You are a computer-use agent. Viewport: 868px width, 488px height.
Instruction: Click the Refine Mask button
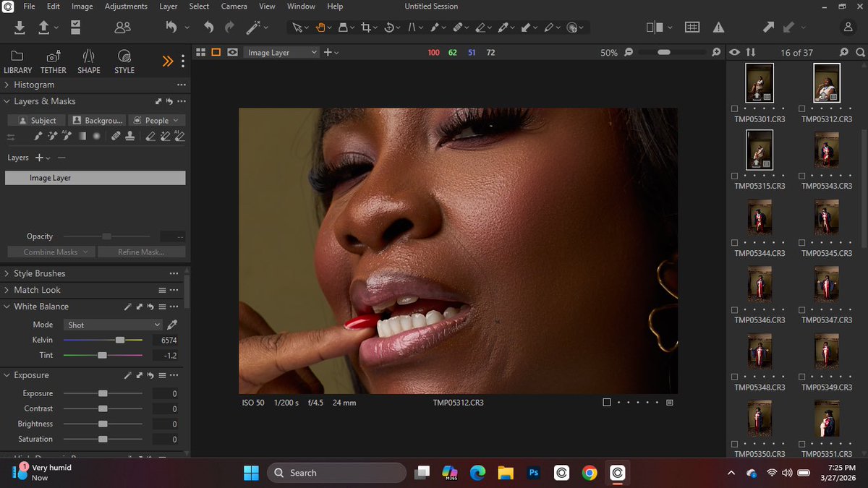[x=141, y=252]
